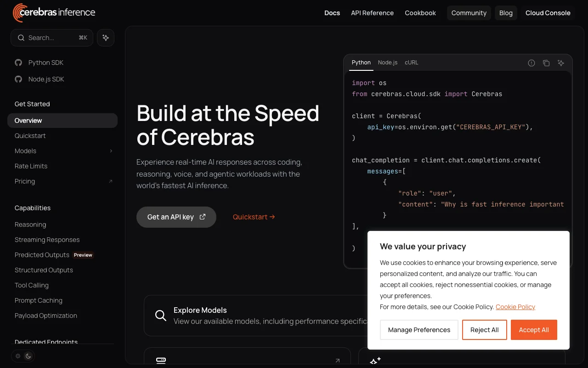Expand the Models sidebar section chevron
588x368 pixels.
click(111, 151)
